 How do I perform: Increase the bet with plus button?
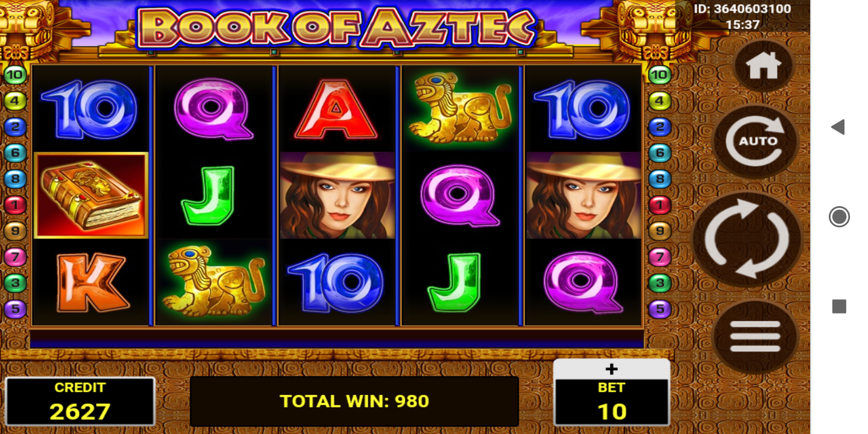coord(611,369)
